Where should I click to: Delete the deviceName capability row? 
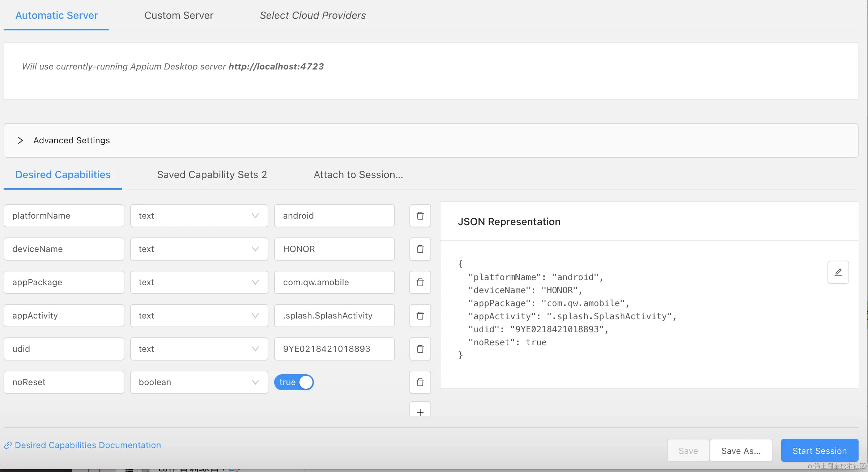point(420,249)
